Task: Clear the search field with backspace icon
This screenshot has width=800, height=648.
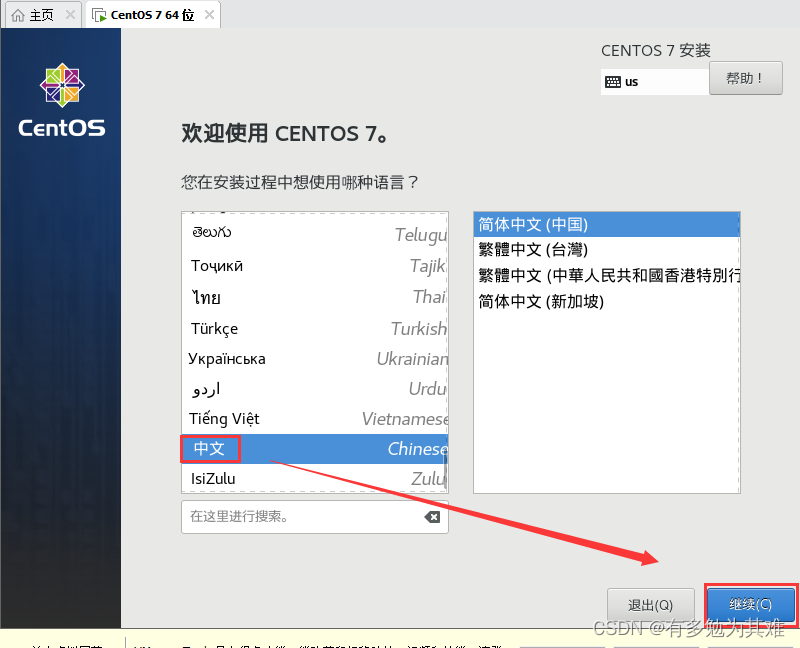Action: pyautogui.click(x=432, y=517)
